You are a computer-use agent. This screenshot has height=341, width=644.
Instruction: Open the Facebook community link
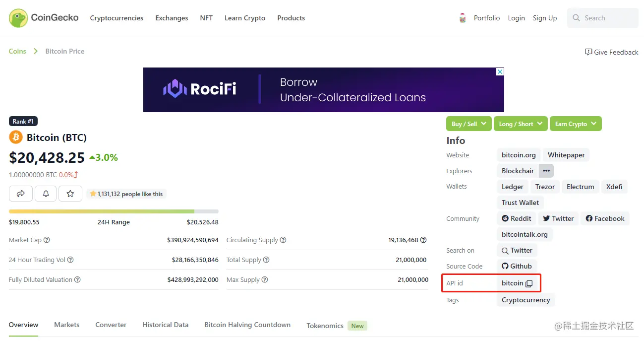coord(605,218)
